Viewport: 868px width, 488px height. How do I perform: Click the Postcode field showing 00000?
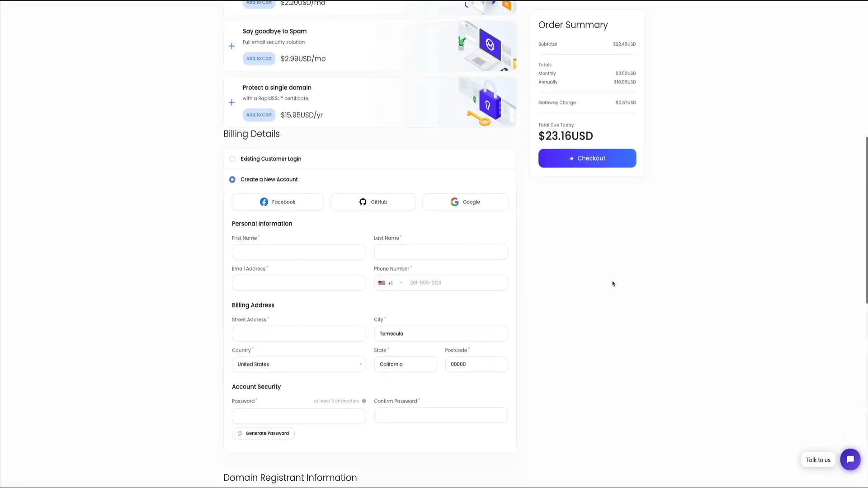476,364
